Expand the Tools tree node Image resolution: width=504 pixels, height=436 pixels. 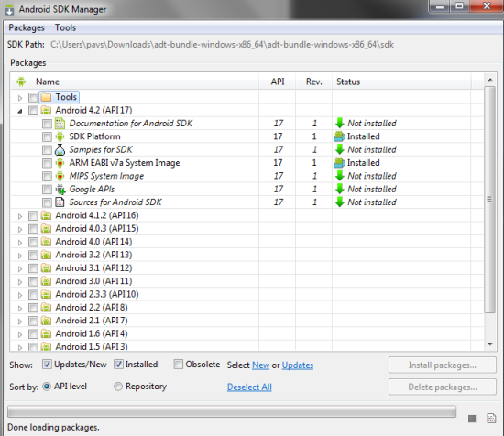[x=20, y=98]
